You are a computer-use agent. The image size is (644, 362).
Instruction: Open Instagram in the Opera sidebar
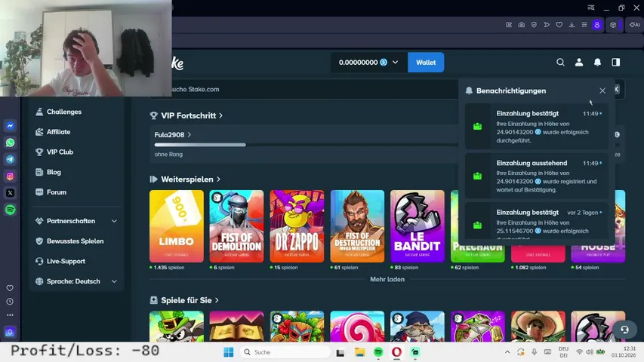pyautogui.click(x=11, y=176)
